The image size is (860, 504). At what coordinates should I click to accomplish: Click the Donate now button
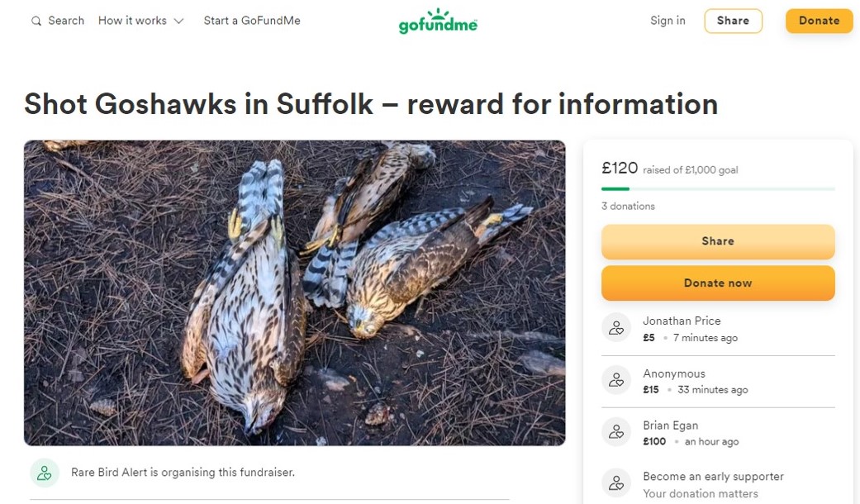717,283
